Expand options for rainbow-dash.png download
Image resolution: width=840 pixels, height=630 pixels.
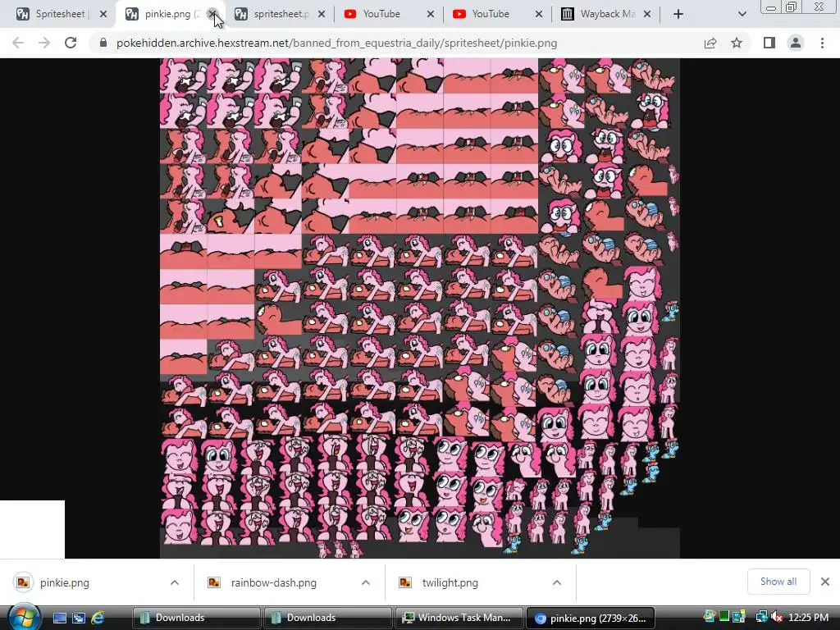pos(366,582)
